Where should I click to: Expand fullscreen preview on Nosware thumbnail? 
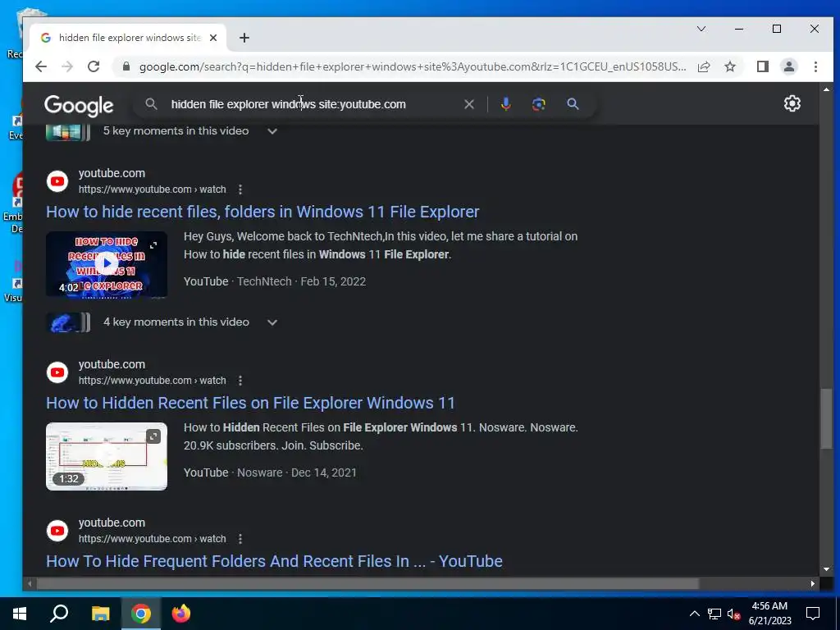(x=153, y=436)
